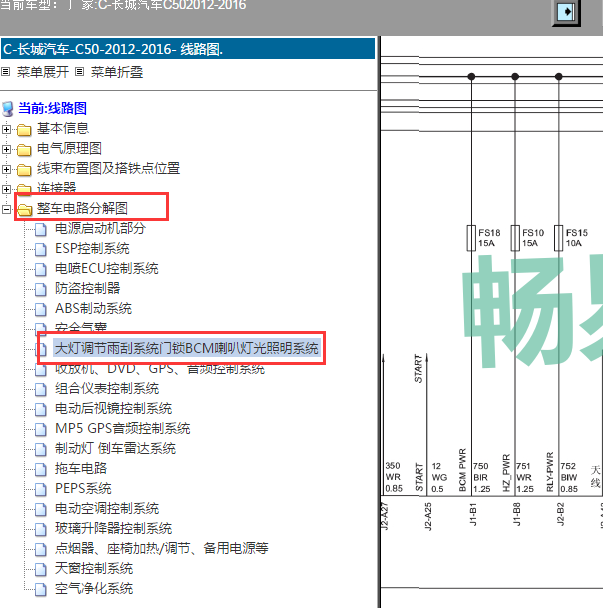Expand the 线束布置图及搭铁点位置 folder node
This screenshot has width=603, height=608.
[x=6, y=169]
